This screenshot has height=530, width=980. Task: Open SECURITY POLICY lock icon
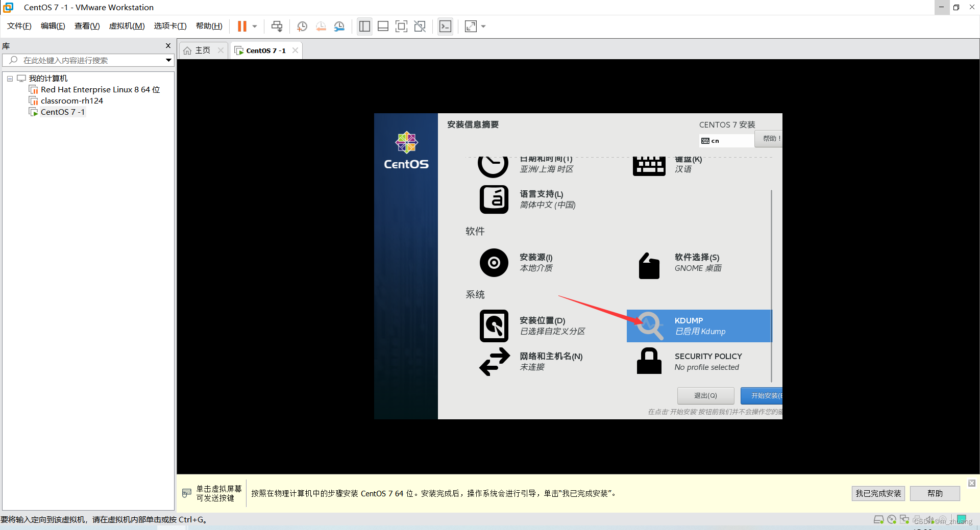click(649, 361)
